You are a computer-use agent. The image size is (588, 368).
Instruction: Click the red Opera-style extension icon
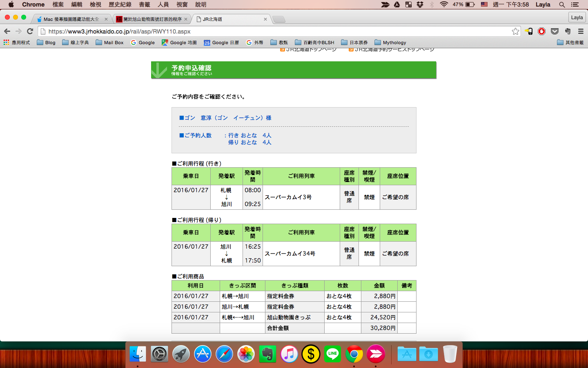click(541, 31)
